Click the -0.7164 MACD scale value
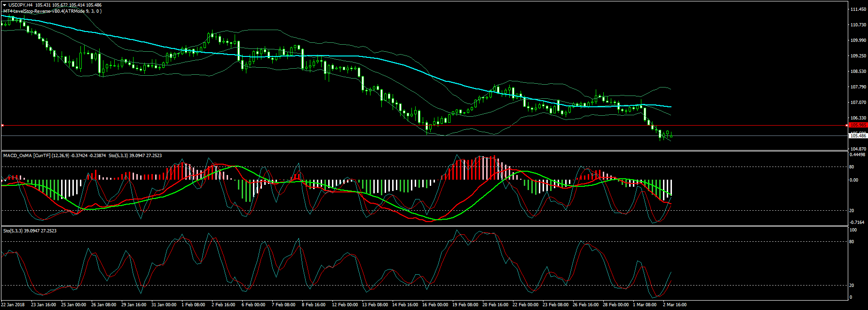Viewport: 868px width, 310px height. [x=857, y=222]
